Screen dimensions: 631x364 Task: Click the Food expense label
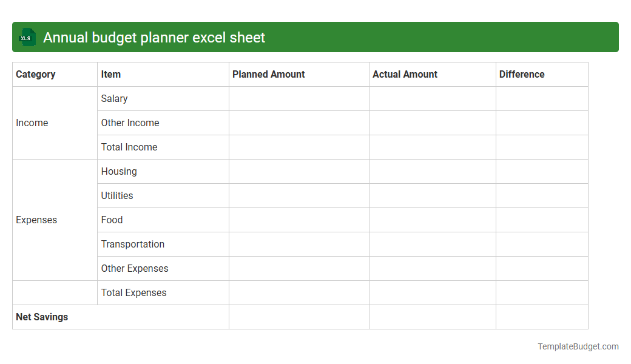112,220
